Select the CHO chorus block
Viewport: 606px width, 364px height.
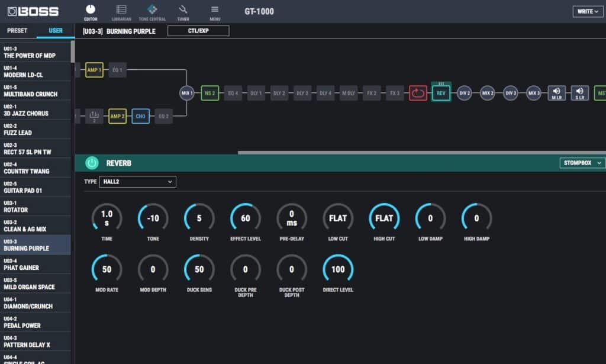141,117
